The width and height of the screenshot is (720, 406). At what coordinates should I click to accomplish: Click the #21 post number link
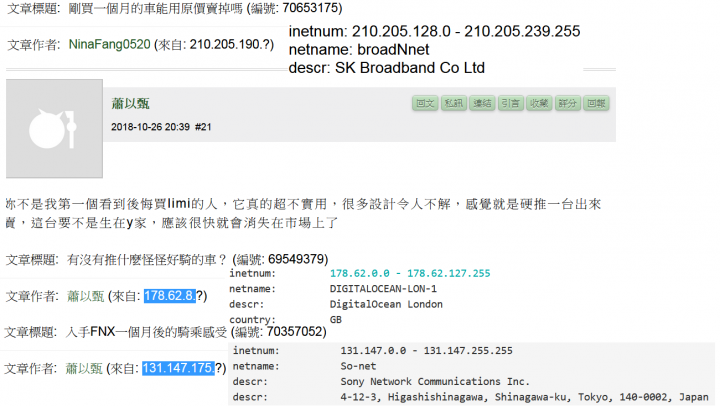[x=203, y=127]
